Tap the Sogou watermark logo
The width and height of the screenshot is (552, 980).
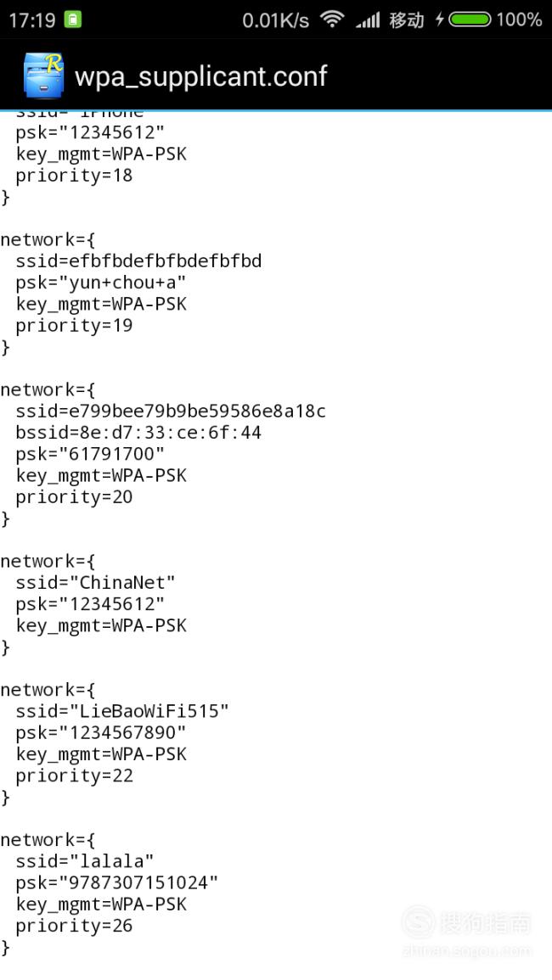click(x=418, y=921)
